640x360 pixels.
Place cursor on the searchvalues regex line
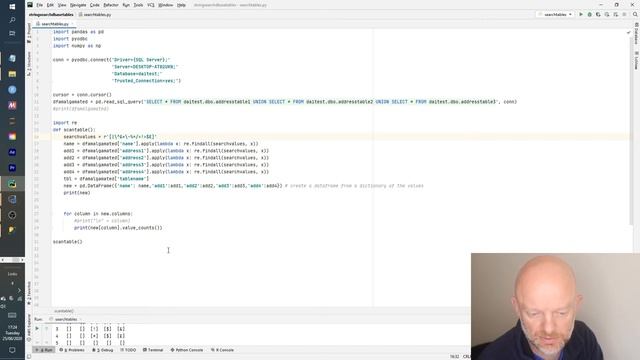click(x=110, y=137)
